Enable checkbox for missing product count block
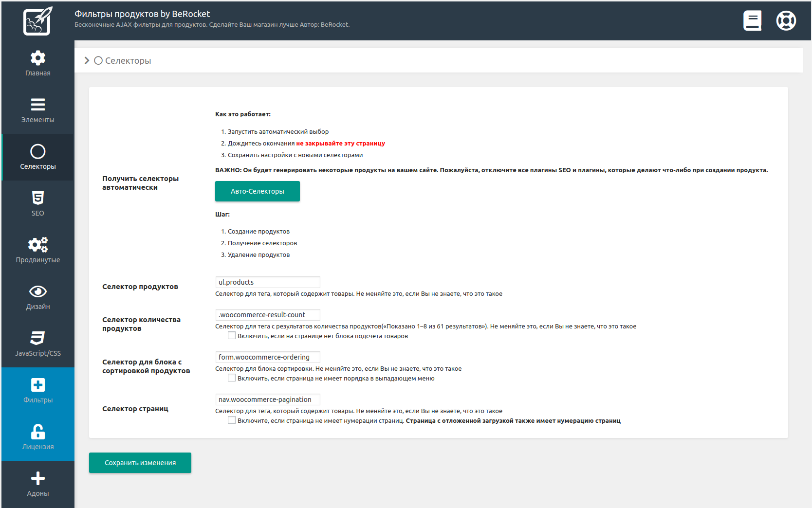This screenshot has width=812, height=508. 232,336
